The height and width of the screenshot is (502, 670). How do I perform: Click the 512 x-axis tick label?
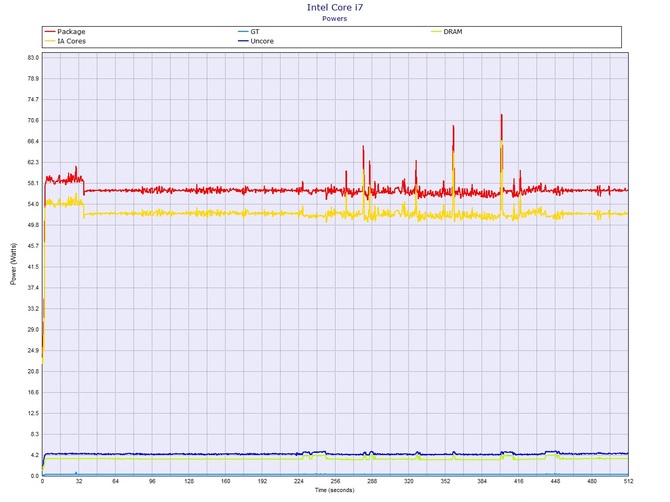coord(629,481)
